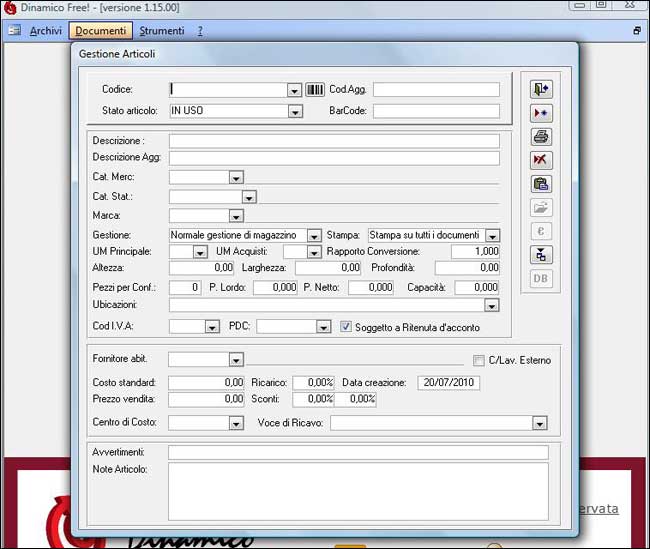Image resolution: width=650 pixels, height=549 pixels.
Task: Open the Stampa dropdown list
Action: pos(492,236)
